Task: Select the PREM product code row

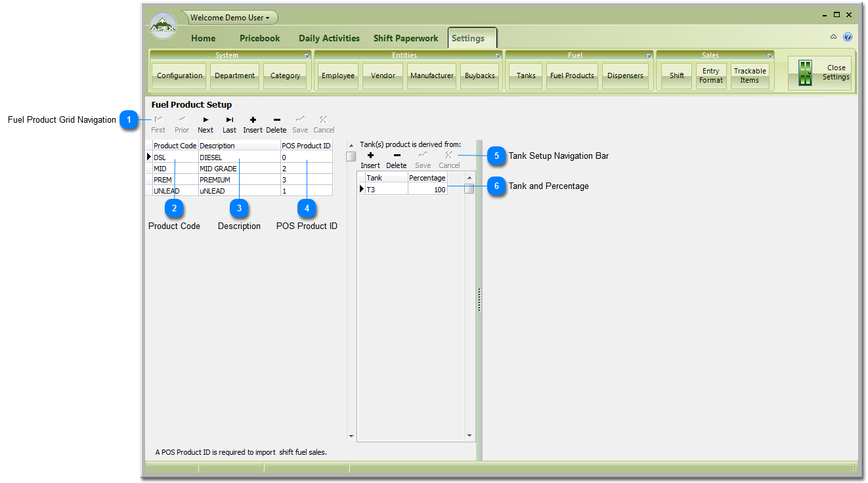Action: click(175, 180)
